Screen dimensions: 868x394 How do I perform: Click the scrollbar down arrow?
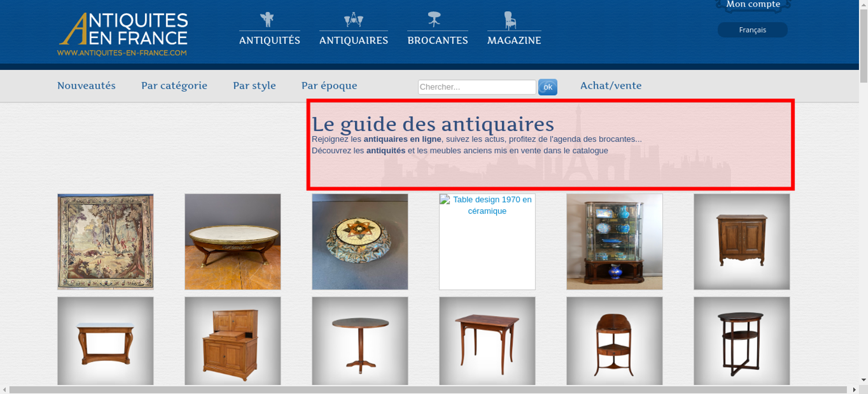[863, 380]
